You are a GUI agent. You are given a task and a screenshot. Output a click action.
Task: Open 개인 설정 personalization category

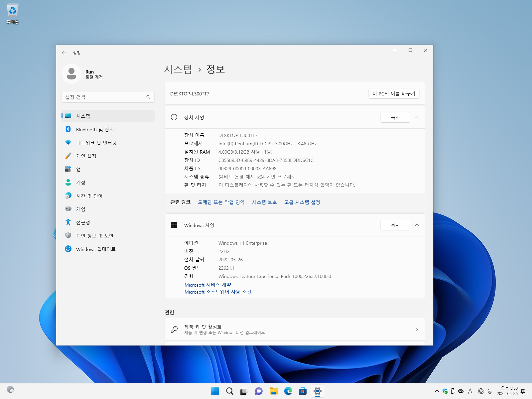point(108,156)
